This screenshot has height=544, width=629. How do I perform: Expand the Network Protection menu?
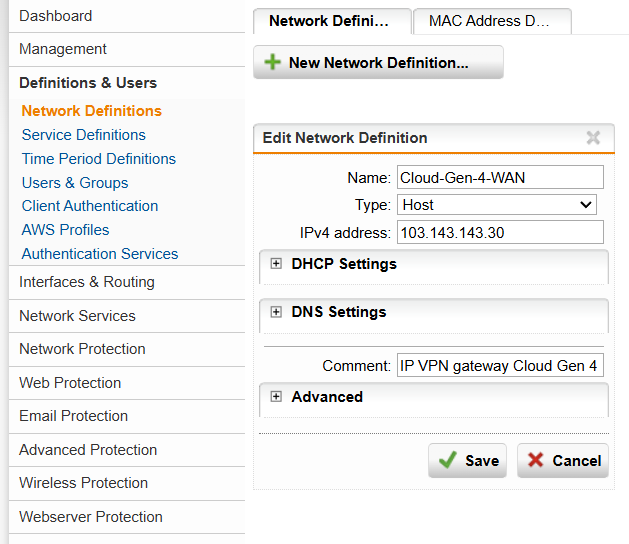(82, 349)
